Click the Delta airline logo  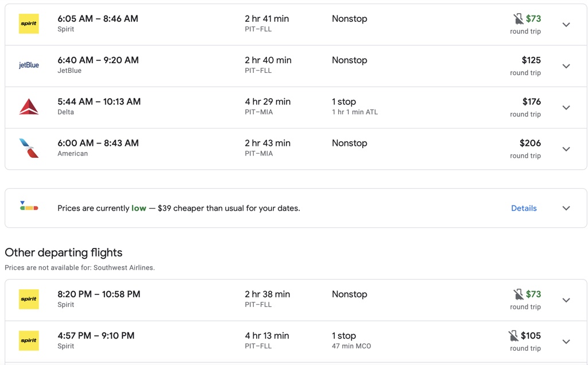tap(29, 107)
